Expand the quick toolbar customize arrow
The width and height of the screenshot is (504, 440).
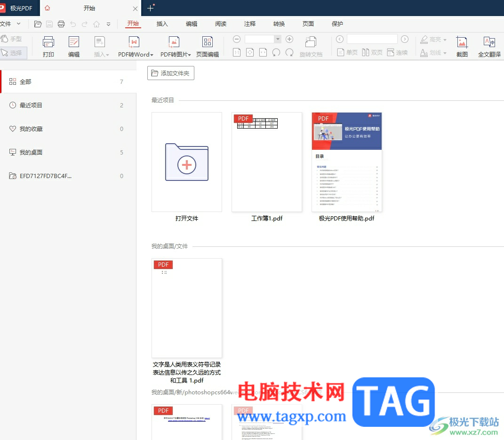108,24
